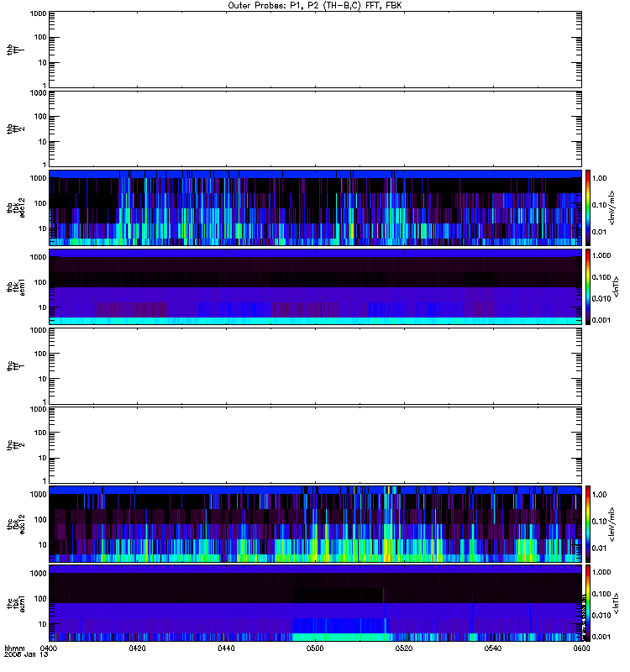Click the empty thb fff 2 plot panel
The image size is (630, 672).
(316, 129)
